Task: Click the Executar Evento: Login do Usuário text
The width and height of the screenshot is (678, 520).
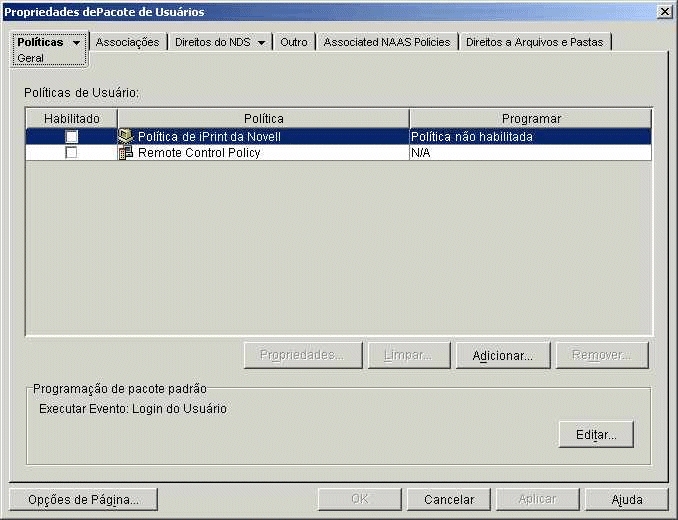Action: coord(133,409)
